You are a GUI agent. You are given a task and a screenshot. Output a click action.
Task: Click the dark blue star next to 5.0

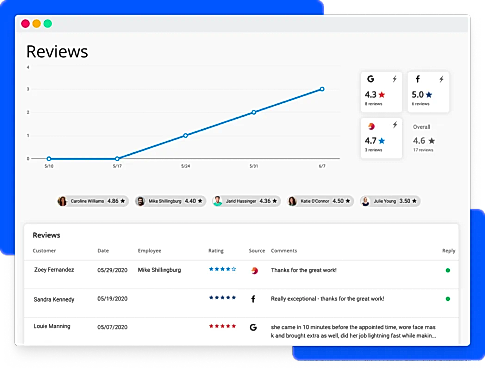click(429, 95)
